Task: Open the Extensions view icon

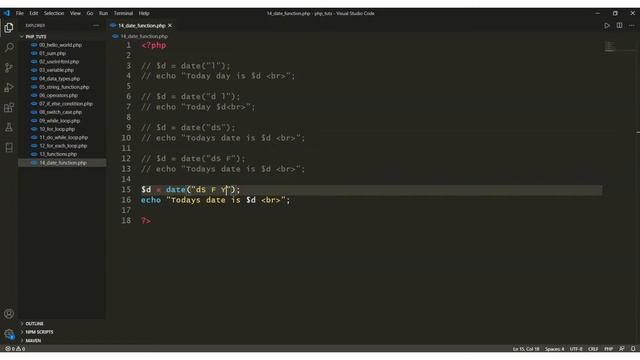Action: click(x=9, y=107)
